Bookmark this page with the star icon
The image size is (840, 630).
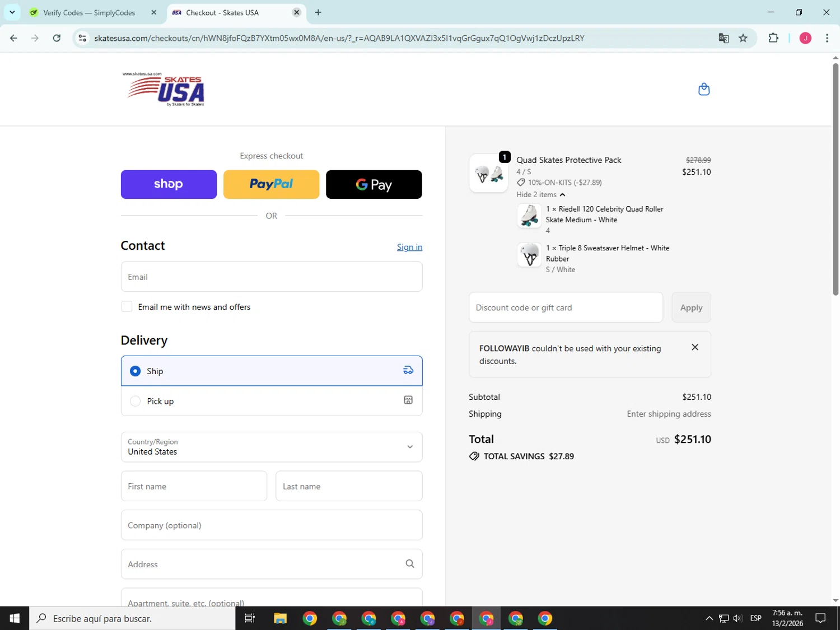pos(743,38)
